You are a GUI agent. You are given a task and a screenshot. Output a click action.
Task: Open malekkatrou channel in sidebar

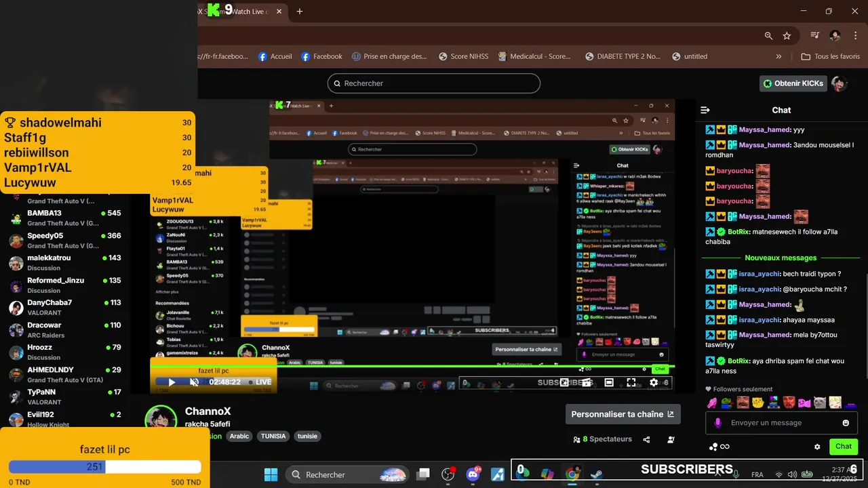click(x=65, y=263)
